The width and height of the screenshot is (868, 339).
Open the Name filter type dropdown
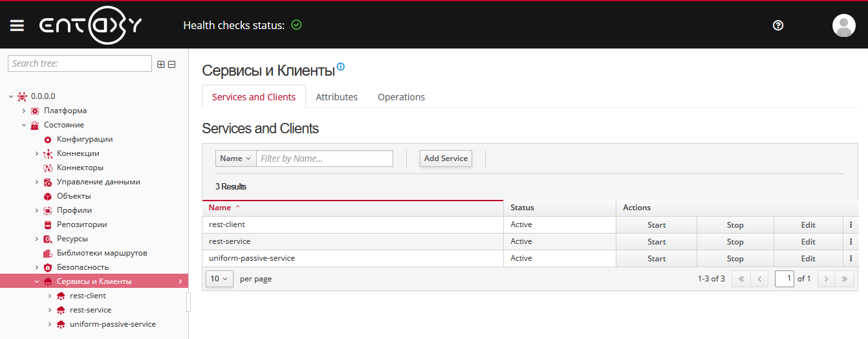[x=235, y=159]
